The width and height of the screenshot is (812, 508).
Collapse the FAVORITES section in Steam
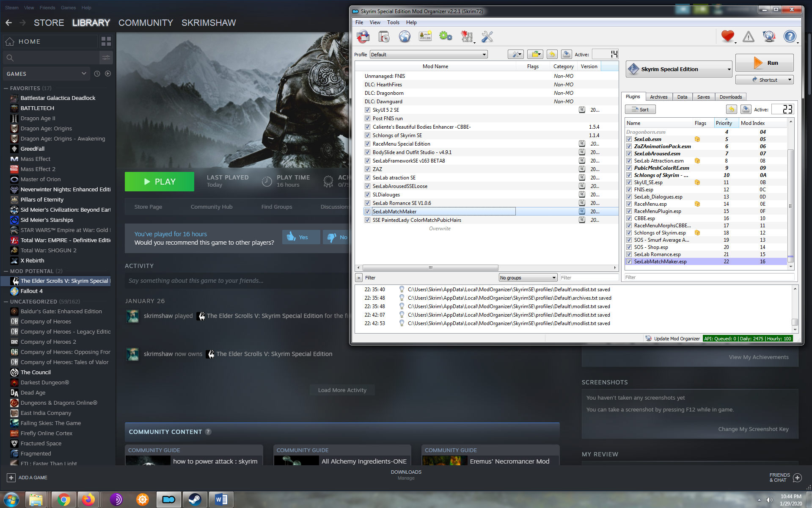[6, 88]
